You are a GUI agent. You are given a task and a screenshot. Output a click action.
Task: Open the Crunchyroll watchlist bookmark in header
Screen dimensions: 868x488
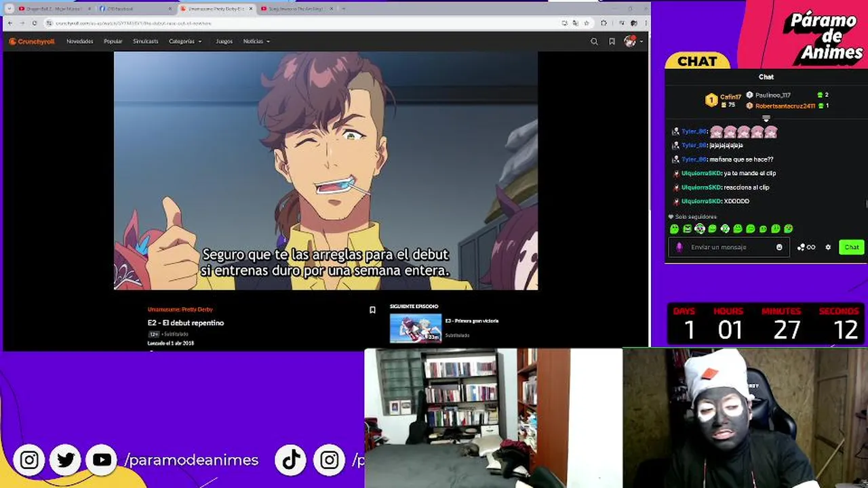[x=612, y=41]
